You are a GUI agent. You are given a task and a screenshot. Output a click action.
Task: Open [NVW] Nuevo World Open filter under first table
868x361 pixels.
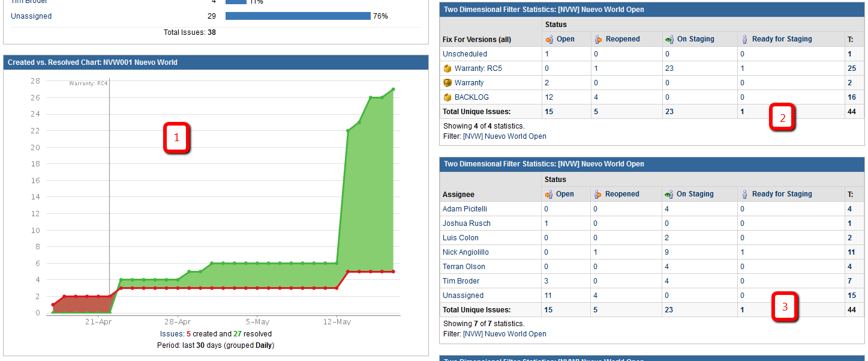[504, 136]
